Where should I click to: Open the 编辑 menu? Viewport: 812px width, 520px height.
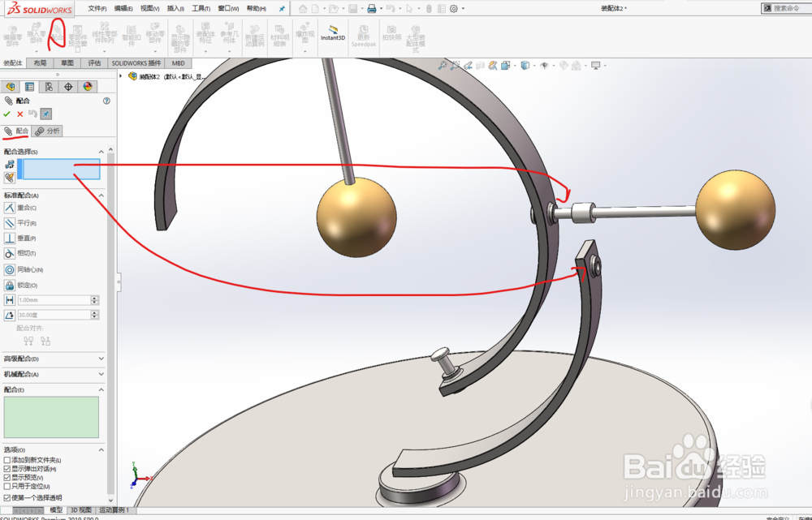tap(123, 9)
